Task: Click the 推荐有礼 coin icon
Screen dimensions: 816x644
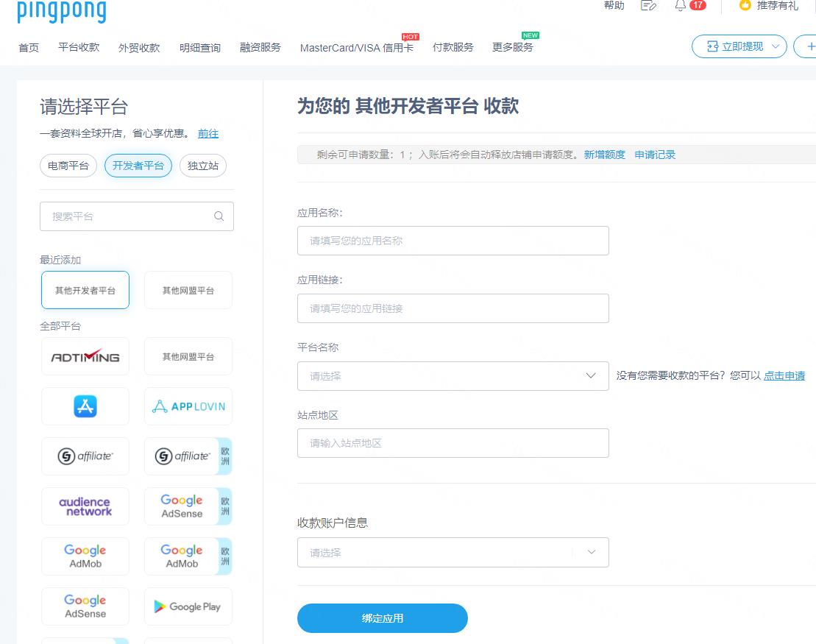Action: tap(745, 5)
